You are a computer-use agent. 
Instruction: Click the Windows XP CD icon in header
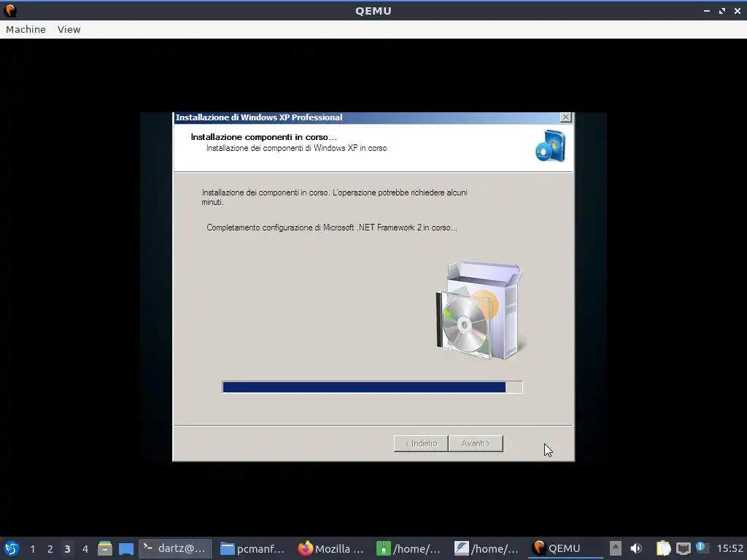(x=550, y=146)
